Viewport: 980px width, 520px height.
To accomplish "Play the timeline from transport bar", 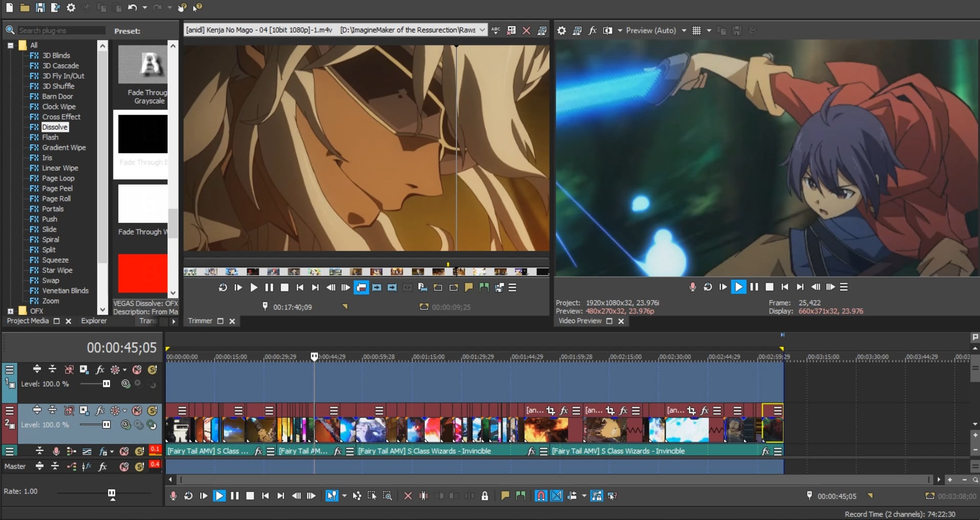I will click(x=219, y=495).
